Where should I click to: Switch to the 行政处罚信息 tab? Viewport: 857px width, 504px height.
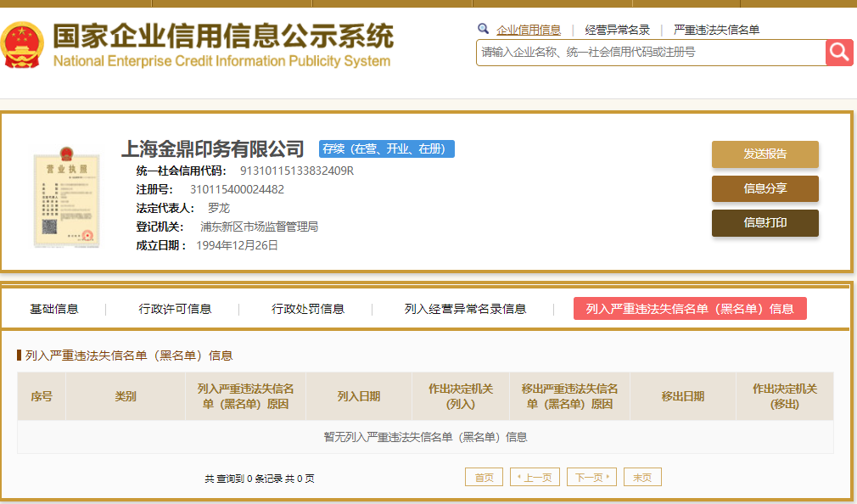[308, 310]
